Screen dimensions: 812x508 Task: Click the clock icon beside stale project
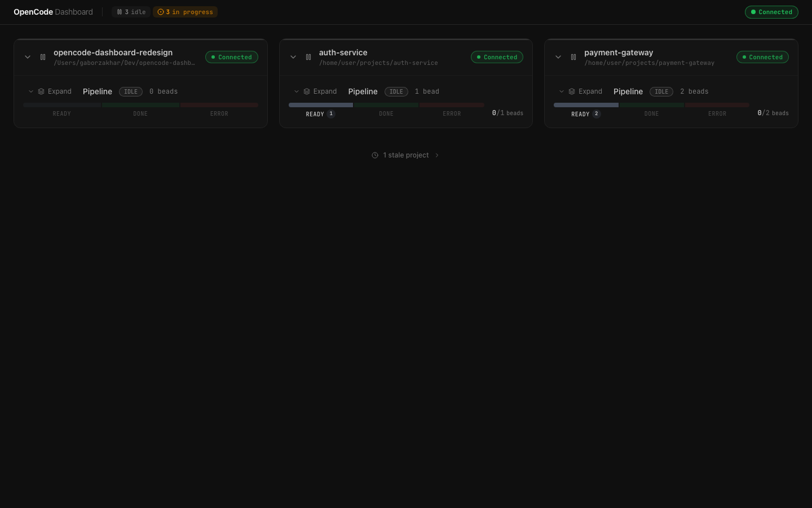[x=375, y=155]
